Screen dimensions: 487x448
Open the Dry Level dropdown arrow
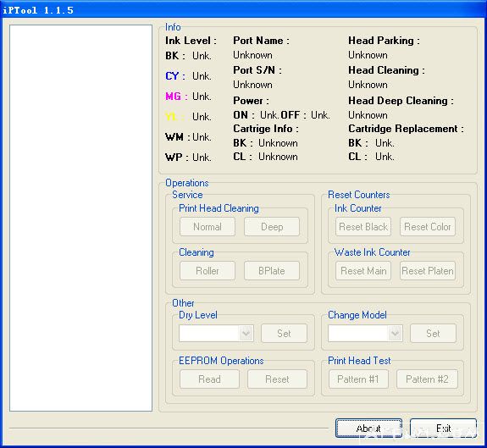pyautogui.click(x=246, y=334)
